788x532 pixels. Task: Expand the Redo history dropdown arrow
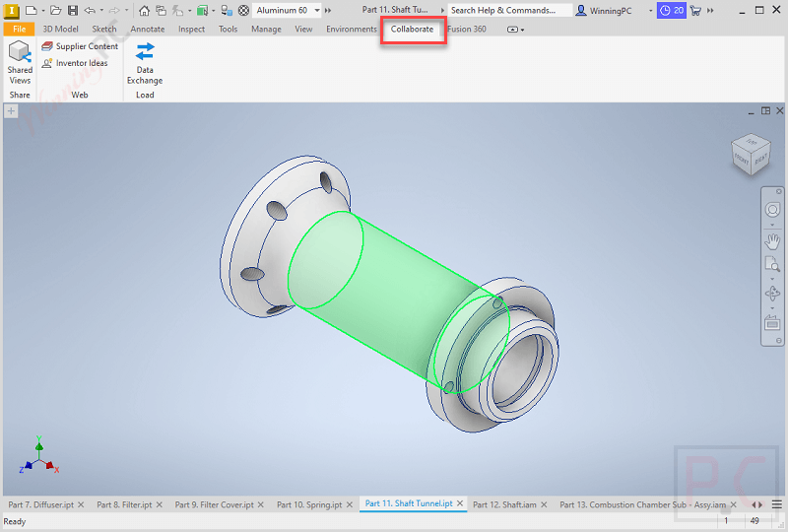tap(126, 11)
